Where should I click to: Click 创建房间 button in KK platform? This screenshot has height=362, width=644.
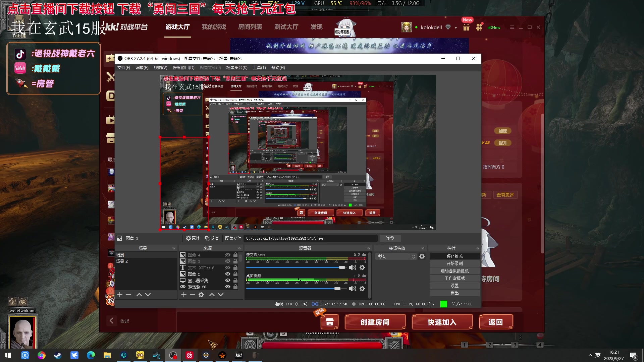375,322
